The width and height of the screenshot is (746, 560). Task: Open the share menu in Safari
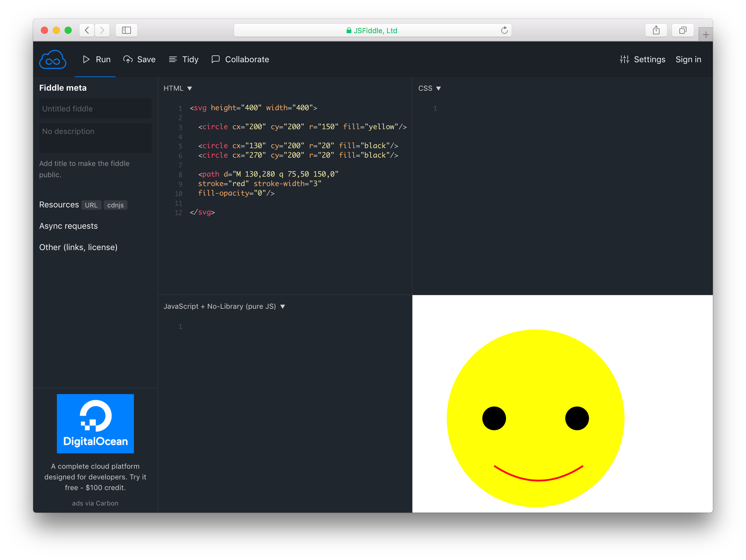point(656,30)
